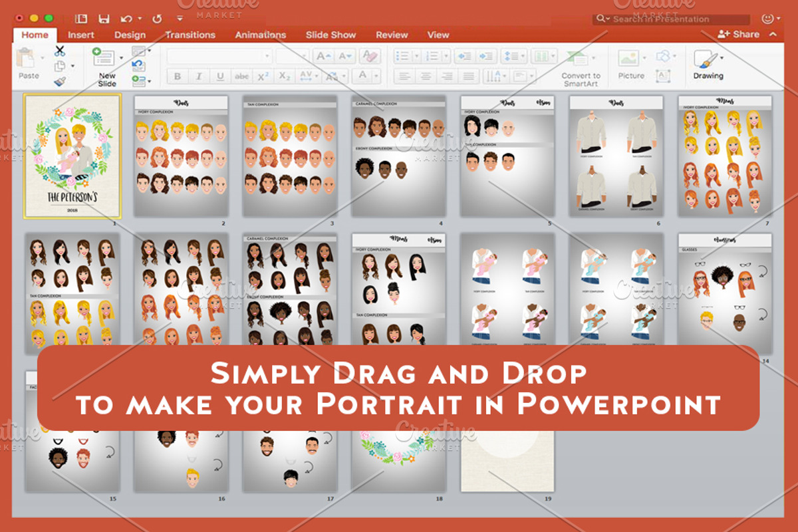The height and width of the screenshot is (532, 798).
Task: Click the Justify text alignment icon
Action: tap(468, 76)
